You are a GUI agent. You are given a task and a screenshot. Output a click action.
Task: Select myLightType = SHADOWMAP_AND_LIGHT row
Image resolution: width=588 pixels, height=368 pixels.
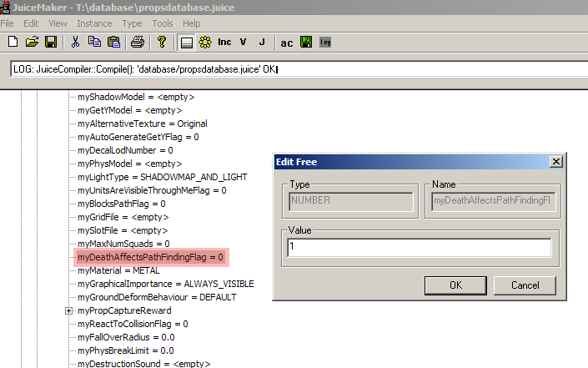pos(163,177)
